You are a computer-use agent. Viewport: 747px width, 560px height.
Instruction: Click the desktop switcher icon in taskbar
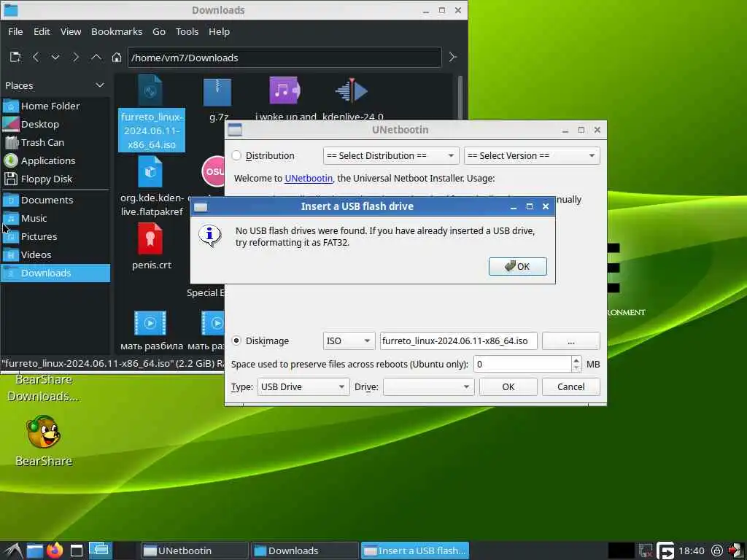99,550
